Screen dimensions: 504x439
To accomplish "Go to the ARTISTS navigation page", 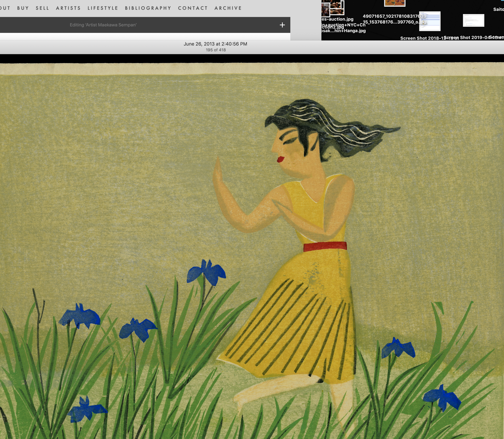I will point(68,8).
